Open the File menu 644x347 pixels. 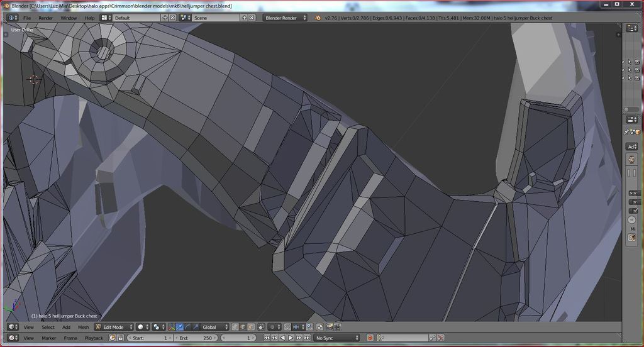(x=27, y=18)
